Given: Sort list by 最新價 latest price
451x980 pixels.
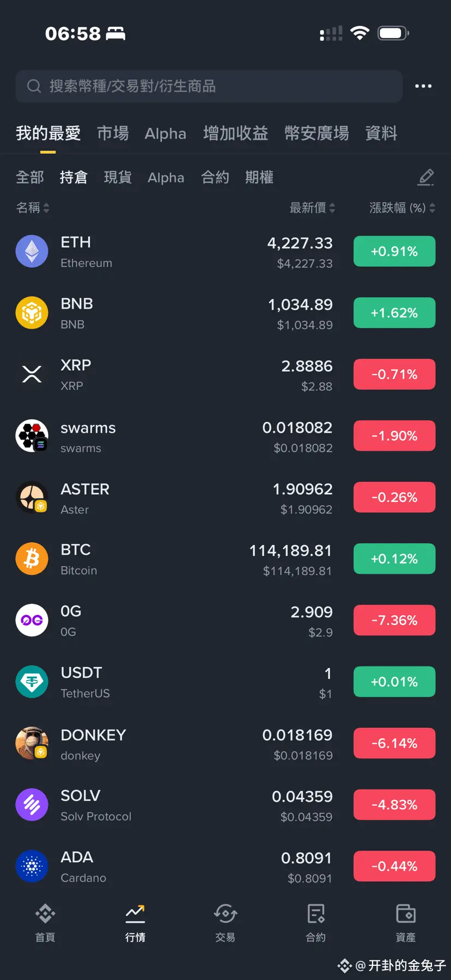Looking at the screenshot, I should (x=313, y=207).
